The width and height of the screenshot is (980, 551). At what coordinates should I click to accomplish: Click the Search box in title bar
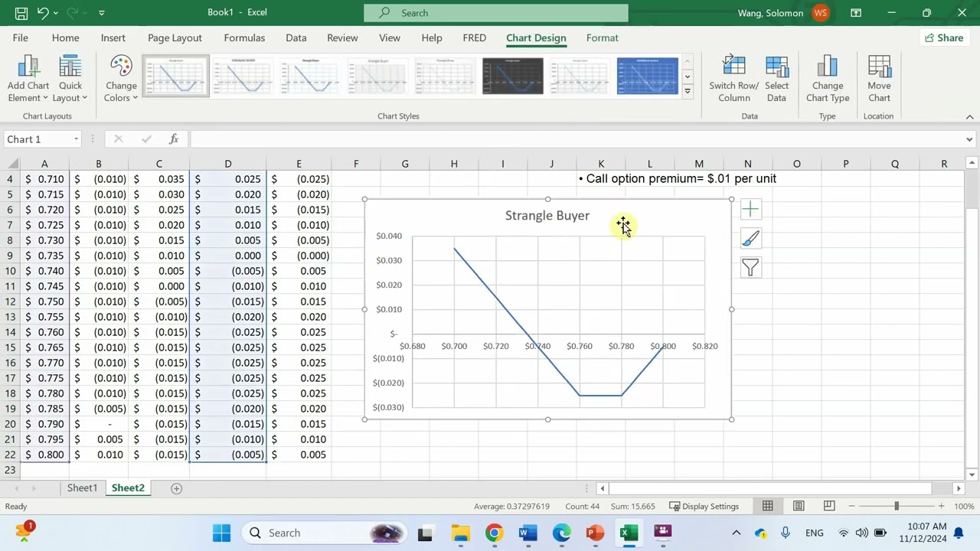coord(496,13)
